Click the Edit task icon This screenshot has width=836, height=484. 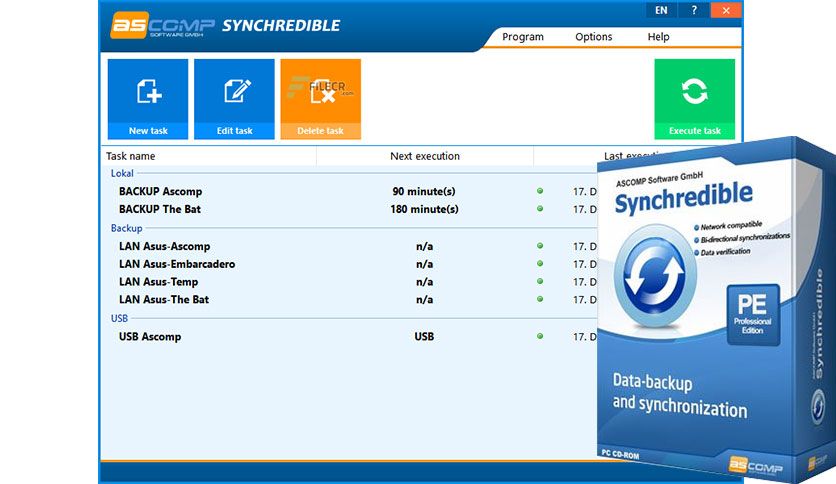(x=234, y=92)
